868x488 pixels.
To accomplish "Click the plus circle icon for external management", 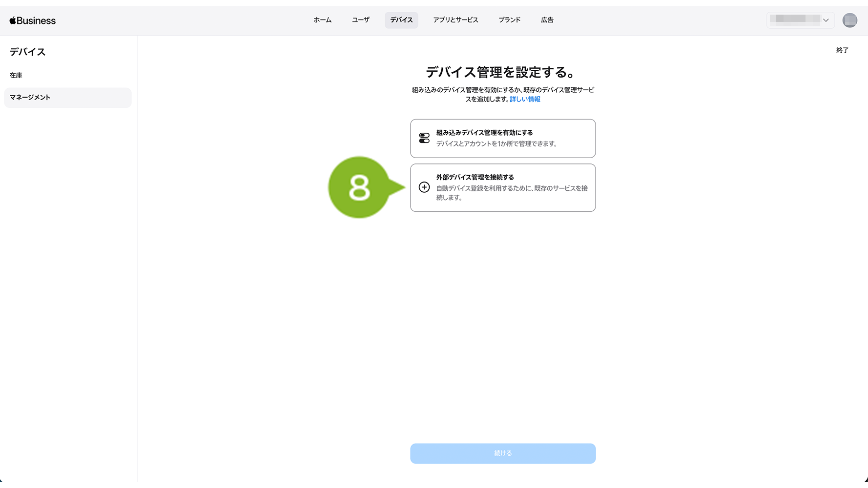I will 424,187.
